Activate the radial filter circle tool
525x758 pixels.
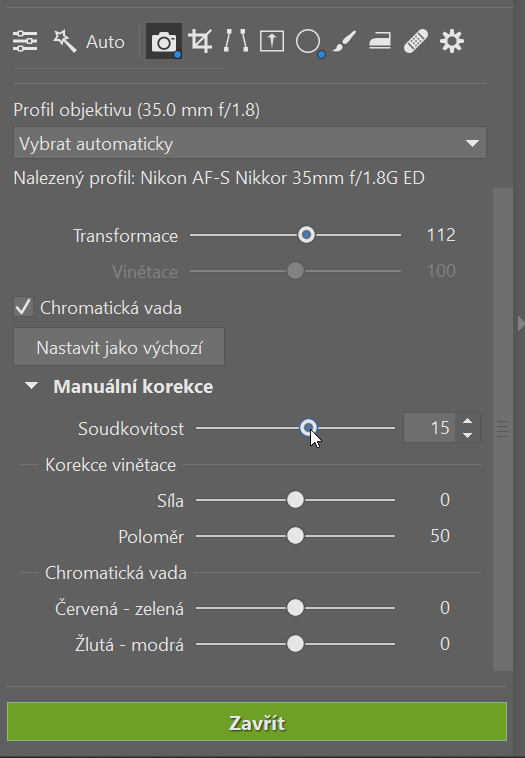click(308, 42)
